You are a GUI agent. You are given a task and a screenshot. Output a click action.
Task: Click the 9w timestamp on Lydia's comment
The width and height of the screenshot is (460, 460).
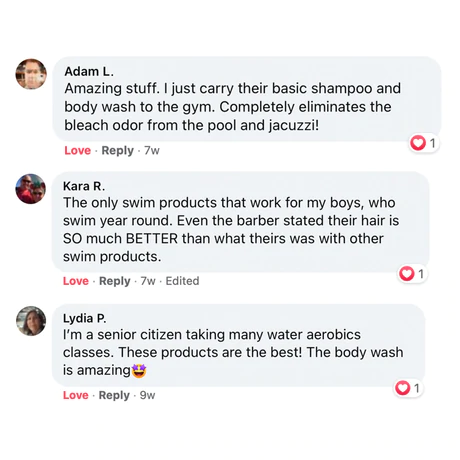(147, 395)
